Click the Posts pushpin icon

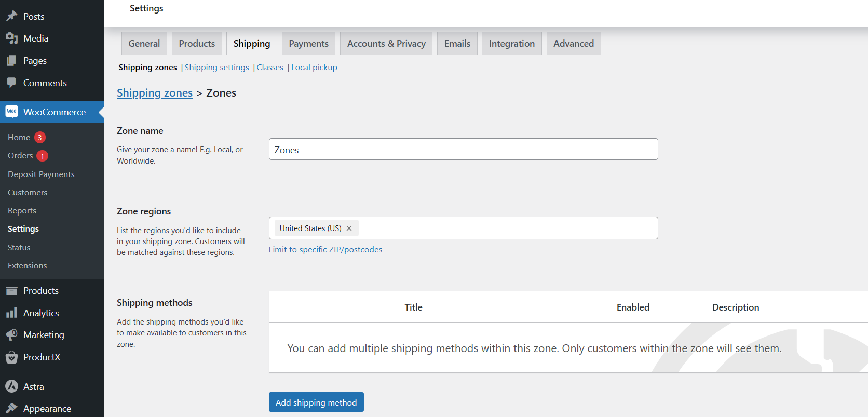click(x=11, y=16)
